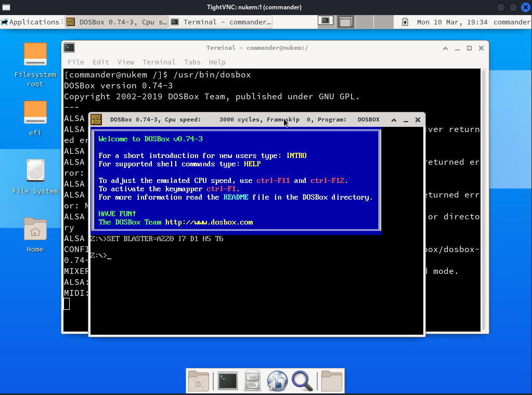Screen dimensions: 532x395
Task: Click the Terminal block cursor
Action: pos(67,304)
